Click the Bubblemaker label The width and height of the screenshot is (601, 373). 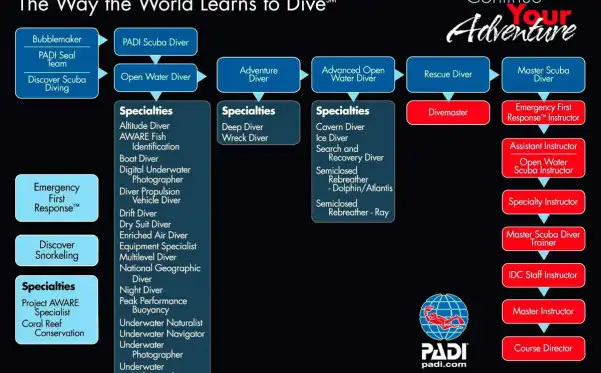57,39
